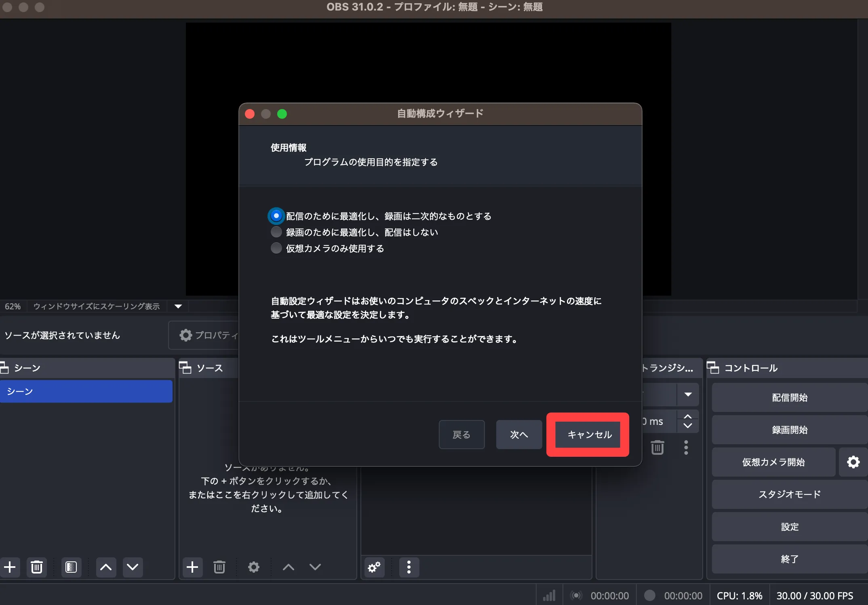Add a new scene with plus icon

10,567
